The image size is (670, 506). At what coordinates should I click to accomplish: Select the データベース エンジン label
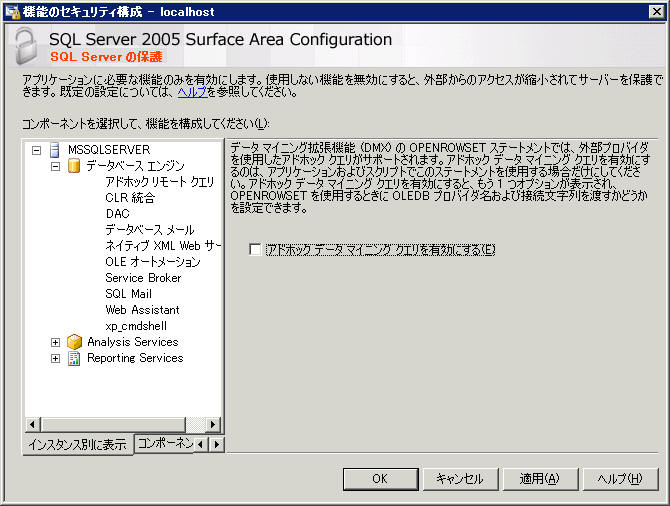coord(135,166)
